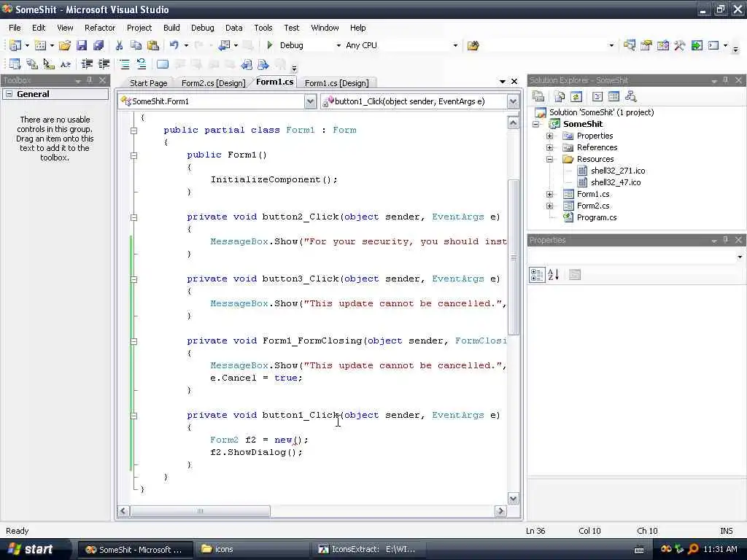The width and height of the screenshot is (747, 560).
Task: Click the Add New Item toolbar icon
Action: 41,45
